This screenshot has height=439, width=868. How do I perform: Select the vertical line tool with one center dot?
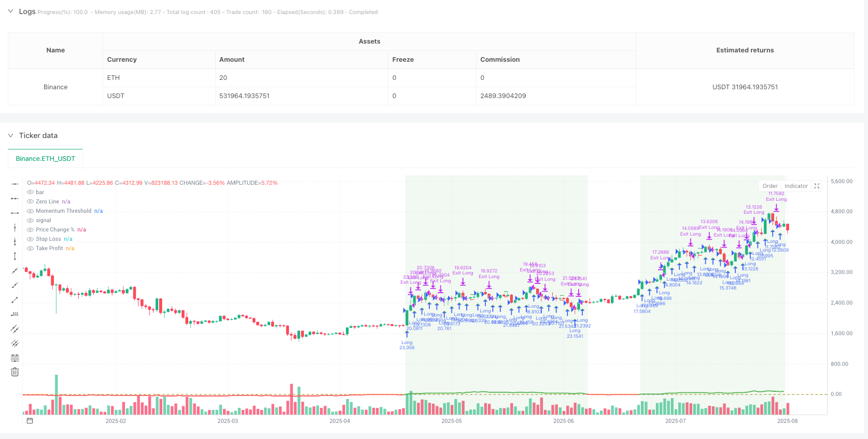tap(15, 227)
